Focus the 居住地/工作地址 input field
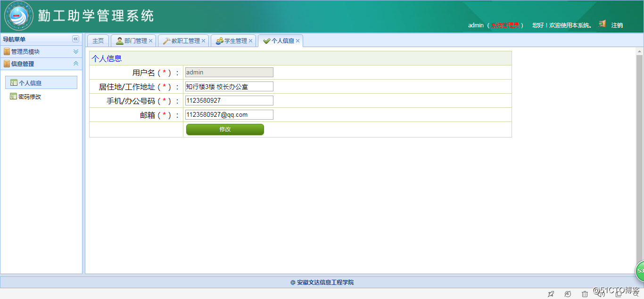 coord(229,87)
